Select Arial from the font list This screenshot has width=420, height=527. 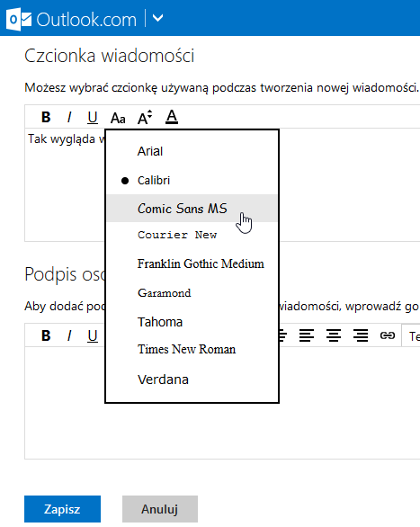(192, 151)
